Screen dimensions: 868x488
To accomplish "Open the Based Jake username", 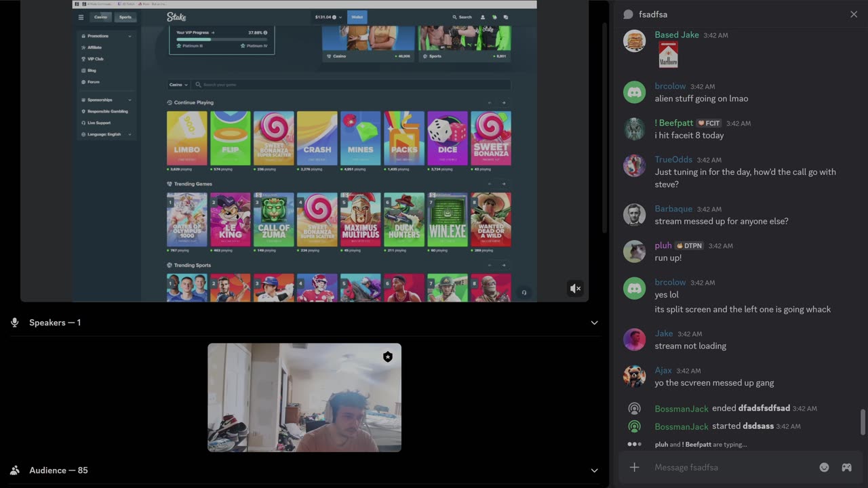I will click(677, 35).
